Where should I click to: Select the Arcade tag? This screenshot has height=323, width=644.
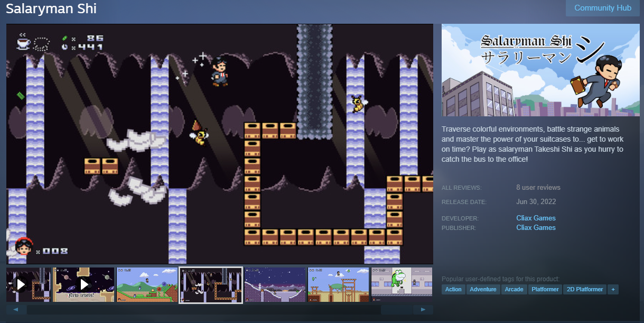tap(514, 289)
